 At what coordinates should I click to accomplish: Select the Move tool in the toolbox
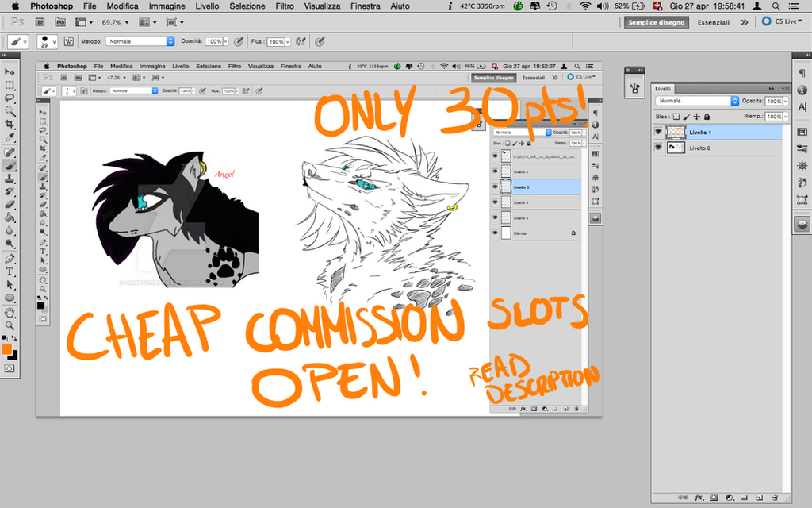pos(10,71)
